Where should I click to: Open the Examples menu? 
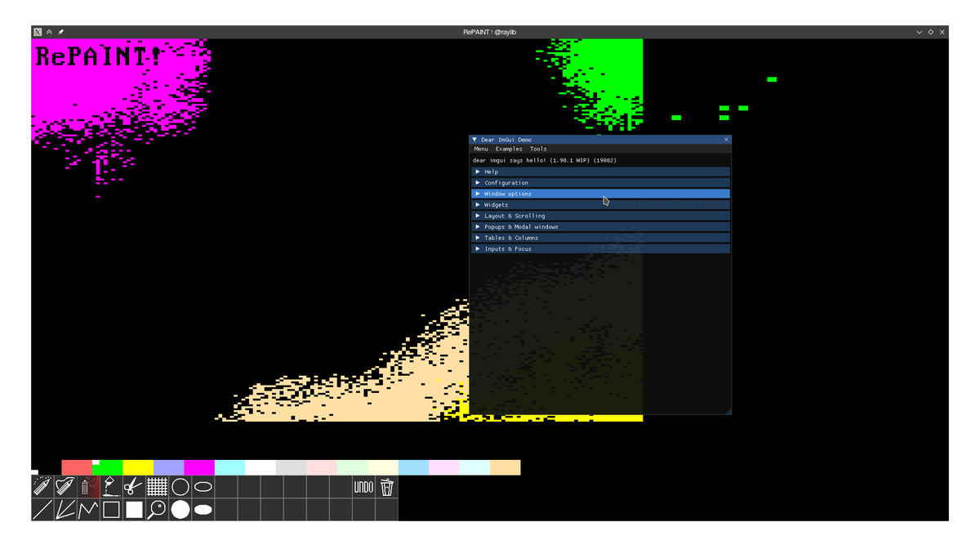tap(509, 150)
